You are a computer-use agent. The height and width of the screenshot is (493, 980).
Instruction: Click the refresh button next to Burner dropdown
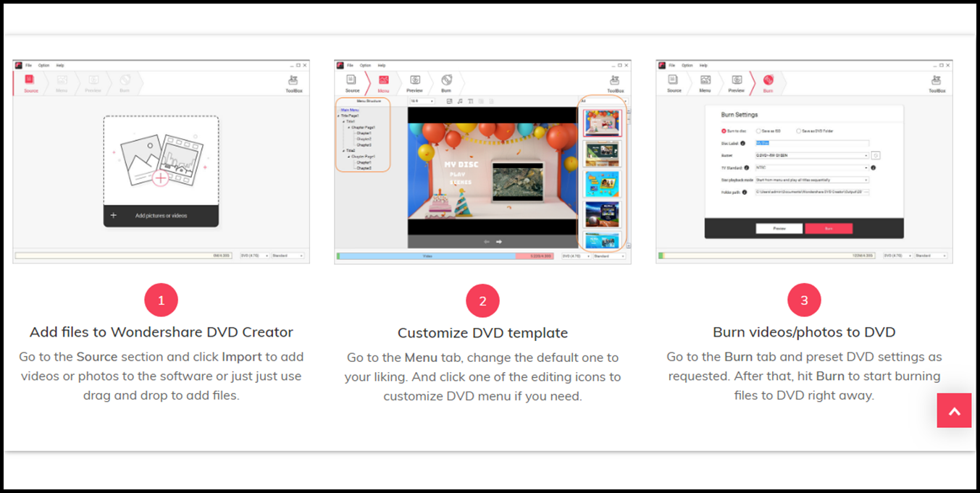[x=876, y=156]
